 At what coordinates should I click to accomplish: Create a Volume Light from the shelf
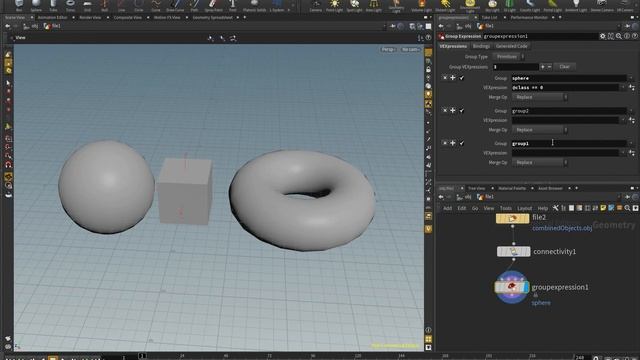(x=421, y=5)
